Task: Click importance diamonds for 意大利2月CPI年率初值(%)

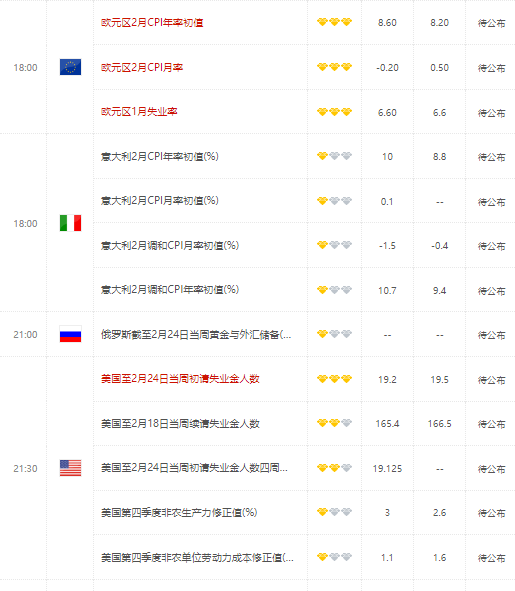Action: click(x=334, y=156)
